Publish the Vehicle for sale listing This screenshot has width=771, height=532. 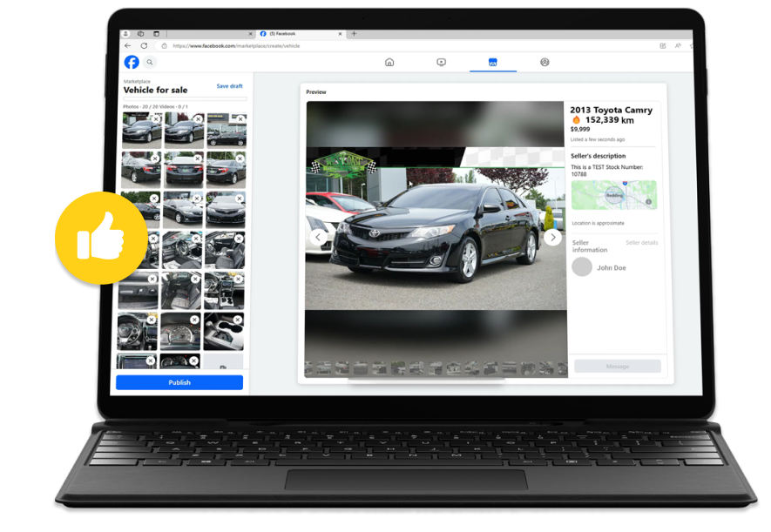(x=179, y=382)
